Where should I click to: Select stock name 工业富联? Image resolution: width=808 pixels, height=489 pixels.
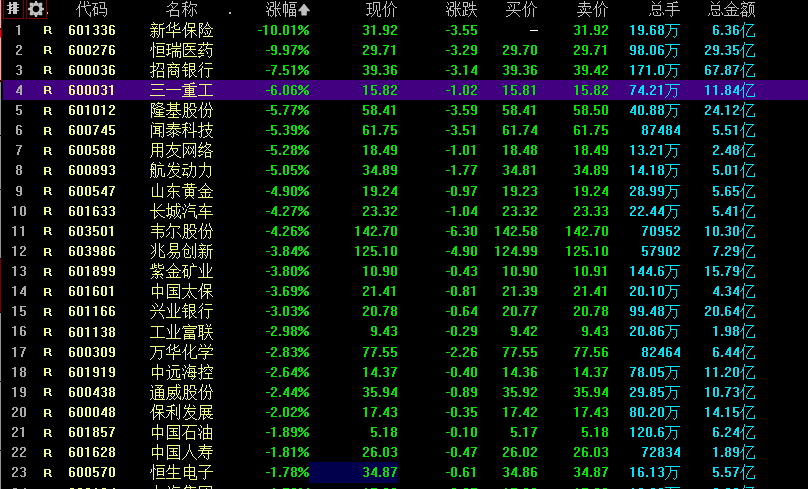coord(181,332)
